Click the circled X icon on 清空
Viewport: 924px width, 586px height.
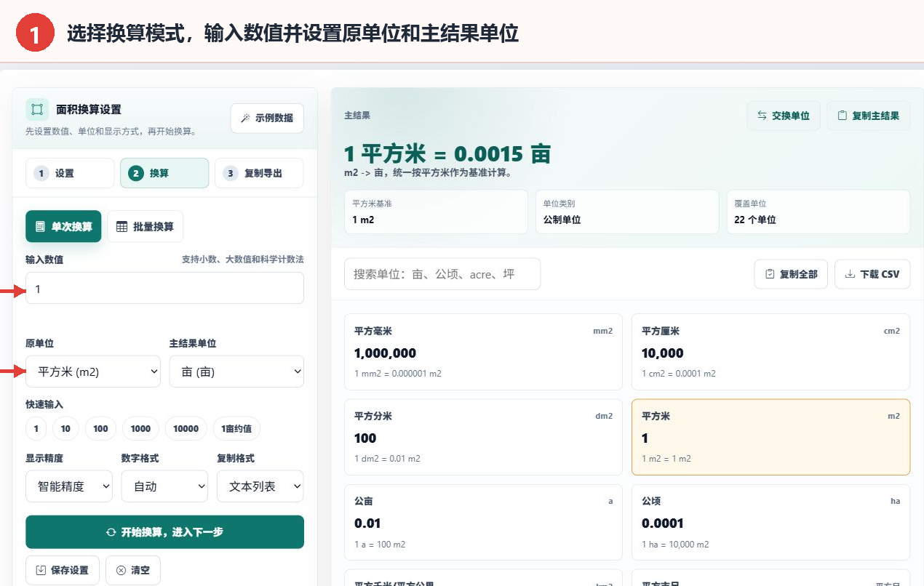coord(121,570)
